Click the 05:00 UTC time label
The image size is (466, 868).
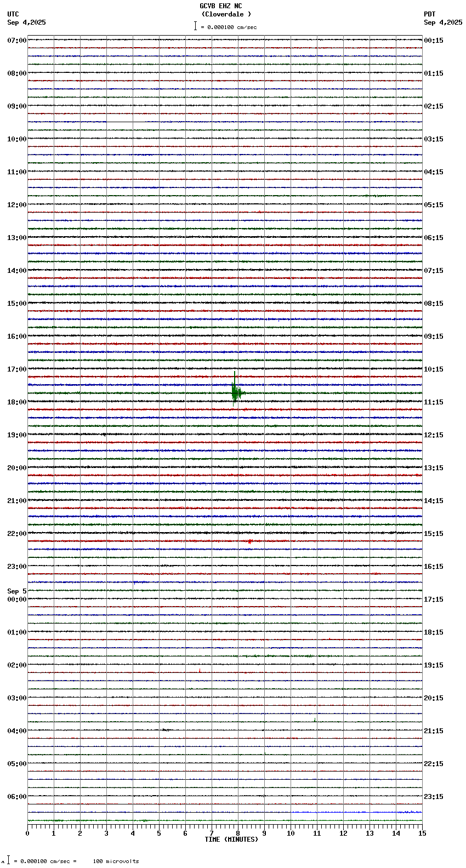pyautogui.click(x=17, y=764)
